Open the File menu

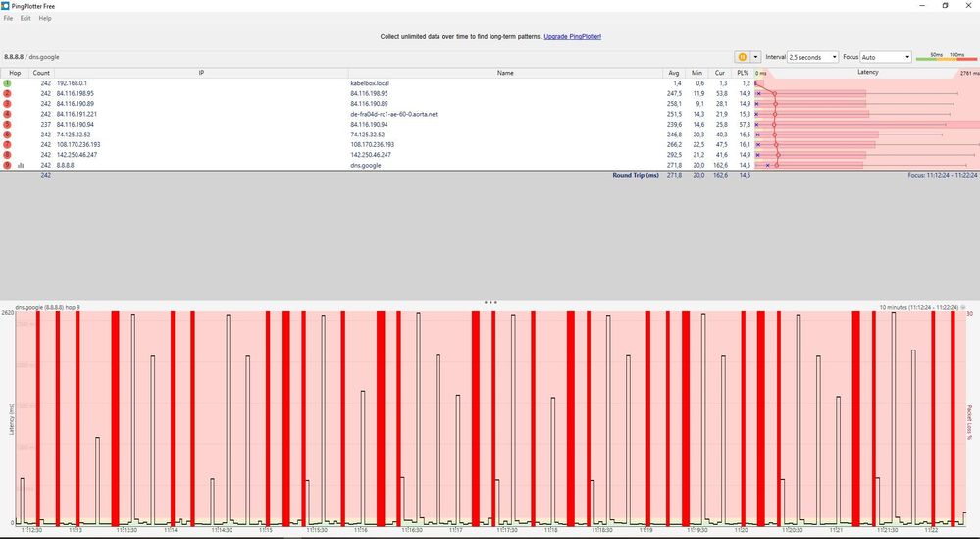[8, 18]
